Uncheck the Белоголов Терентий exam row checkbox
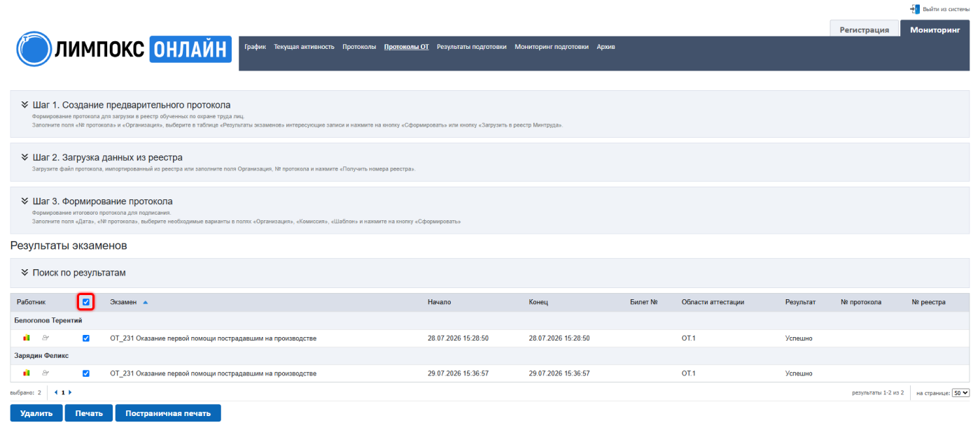Image resolution: width=980 pixels, height=437 pixels. (86, 338)
